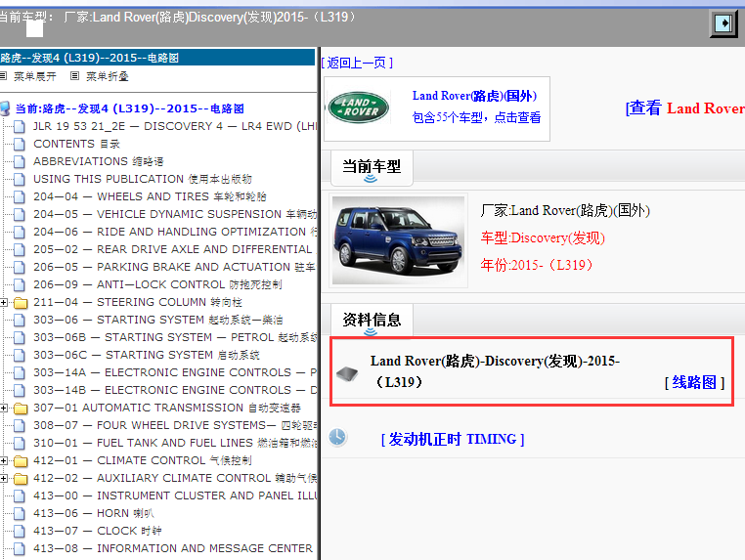Click the folder icon for 211-04 STEERING COLUMN
The width and height of the screenshot is (745, 560).
tap(21, 303)
